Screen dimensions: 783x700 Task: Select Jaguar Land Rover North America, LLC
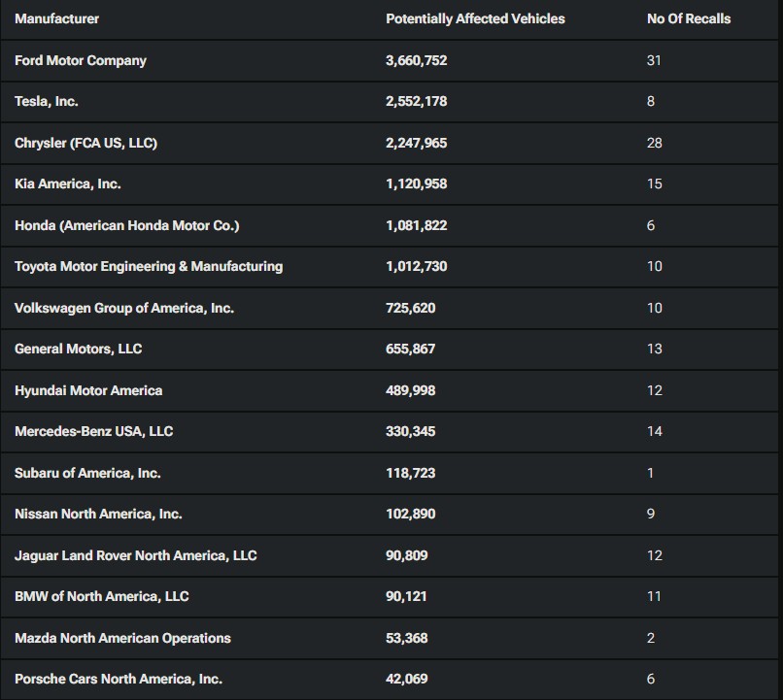[136, 555]
